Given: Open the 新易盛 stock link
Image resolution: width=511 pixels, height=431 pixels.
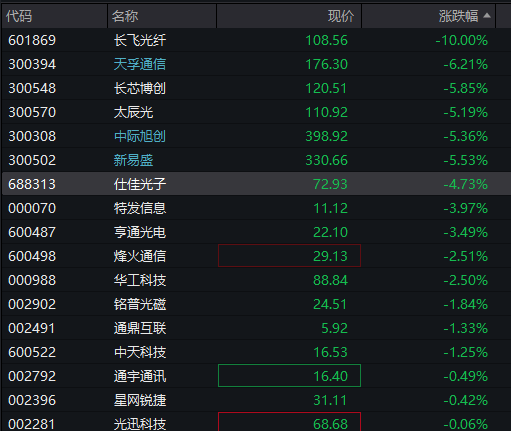Looking at the screenshot, I should pos(133,160).
